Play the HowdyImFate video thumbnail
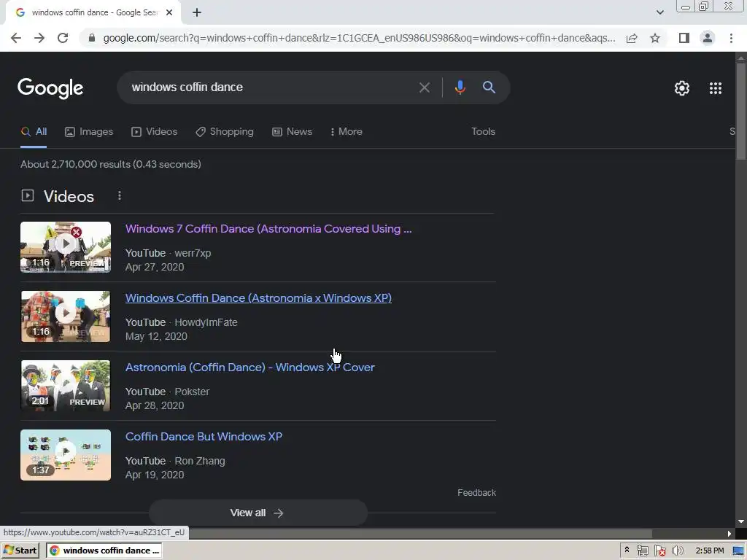This screenshot has width=747, height=560. point(66,316)
